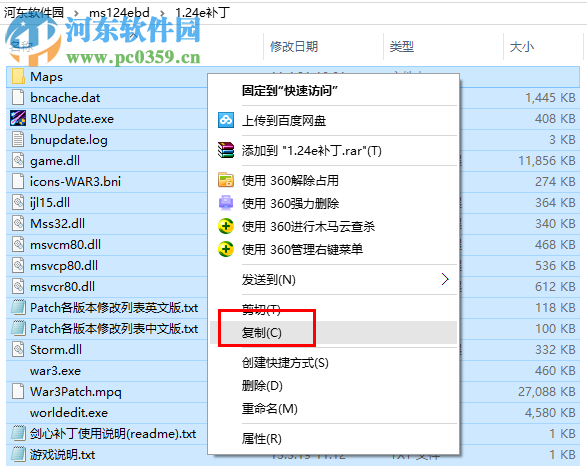
Task: Select the Maps folder name
Action: tap(46, 77)
